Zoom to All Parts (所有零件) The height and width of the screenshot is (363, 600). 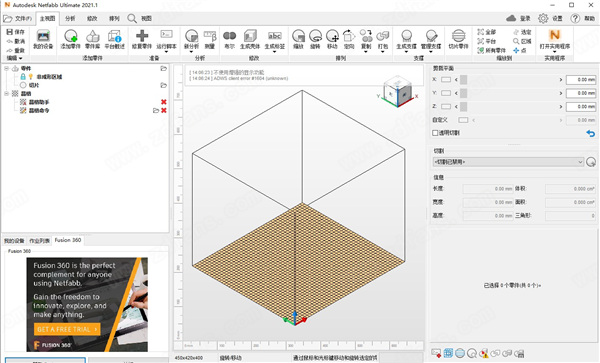(492, 50)
